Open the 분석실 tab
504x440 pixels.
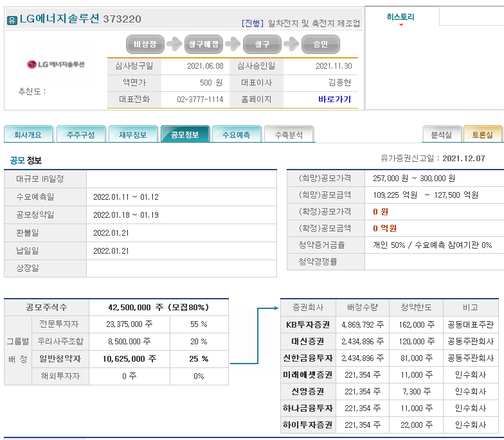(x=442, y=134)
